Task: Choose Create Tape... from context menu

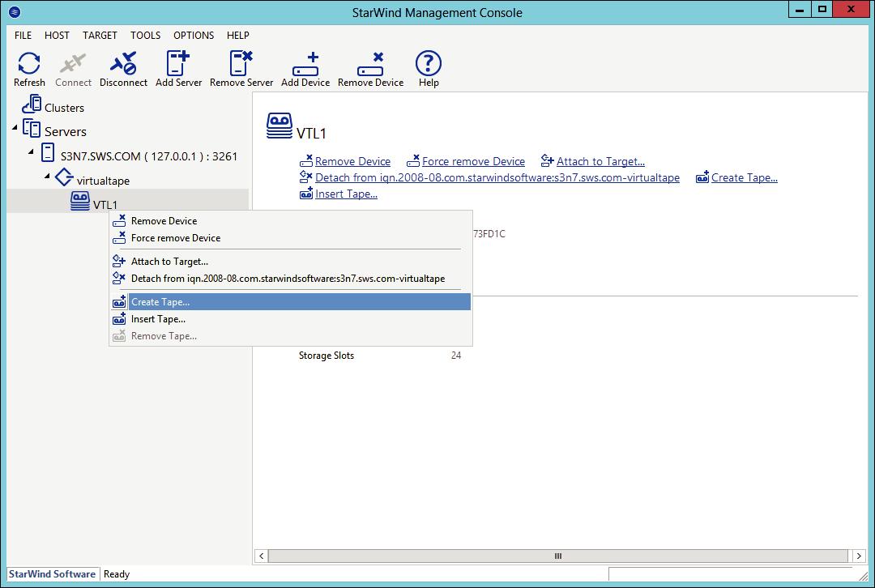Action: point(291,302)
